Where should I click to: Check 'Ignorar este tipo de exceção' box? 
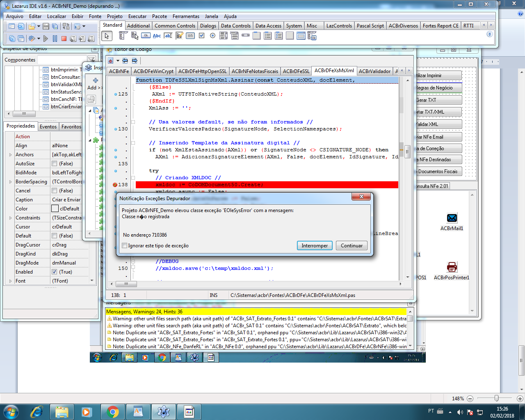[125, 246]
